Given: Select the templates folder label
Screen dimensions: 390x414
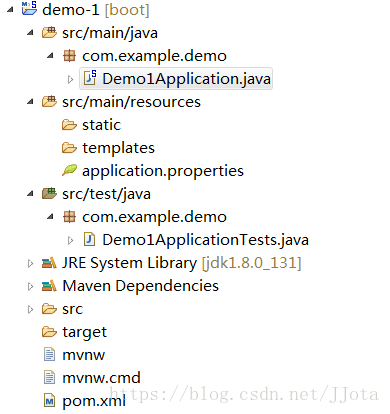Looking at the screenshot, I should pyautogui.click(x=118, y=148).
